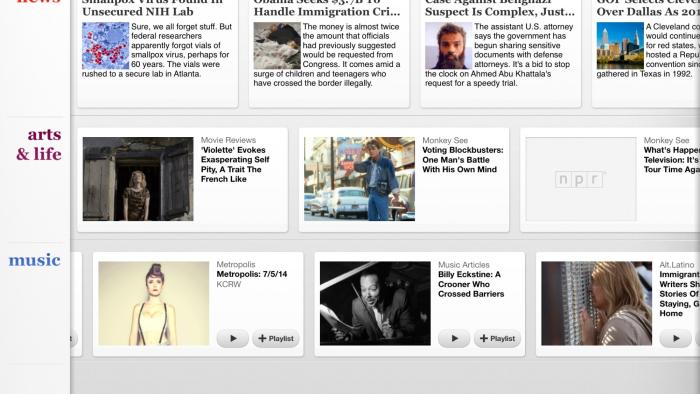Screen dimensions: 700x394
Task: Read Voting Blockbusters: One Man's Battle headline
Action: (x=462, y=160)
